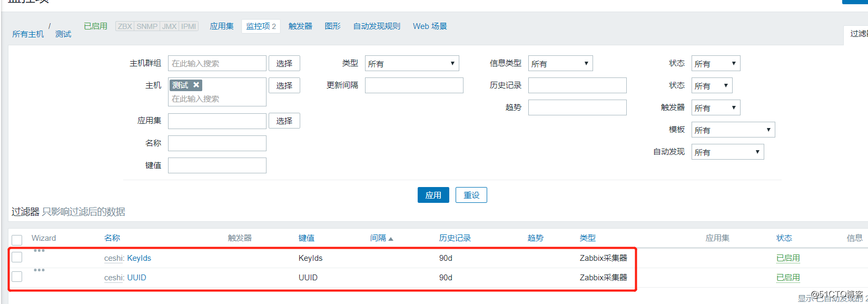Image resolution: width=868 pixels, height=304 pixels.
Task: Toggle 已启用 status of KeyIds row
Action: coord(788,258)
